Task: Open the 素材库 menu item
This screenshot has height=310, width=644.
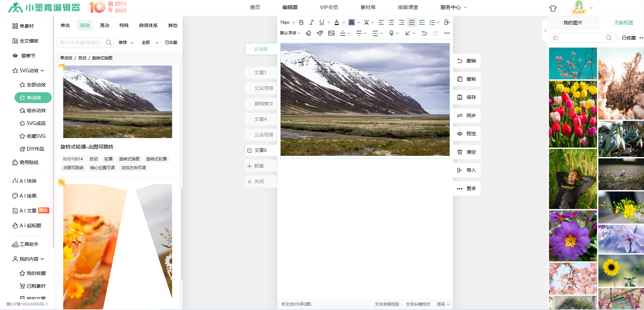Action: (x=368, y=7)
